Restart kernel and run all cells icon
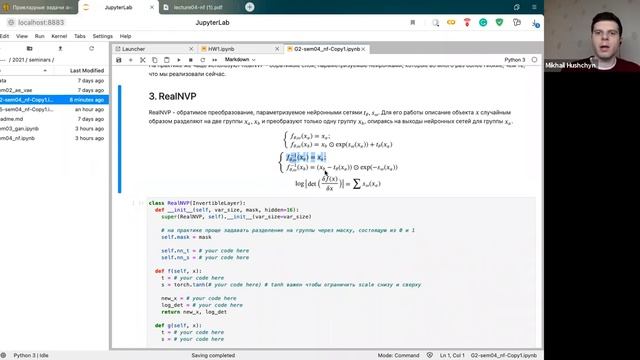640x360 pixels. tap(214, 60)
